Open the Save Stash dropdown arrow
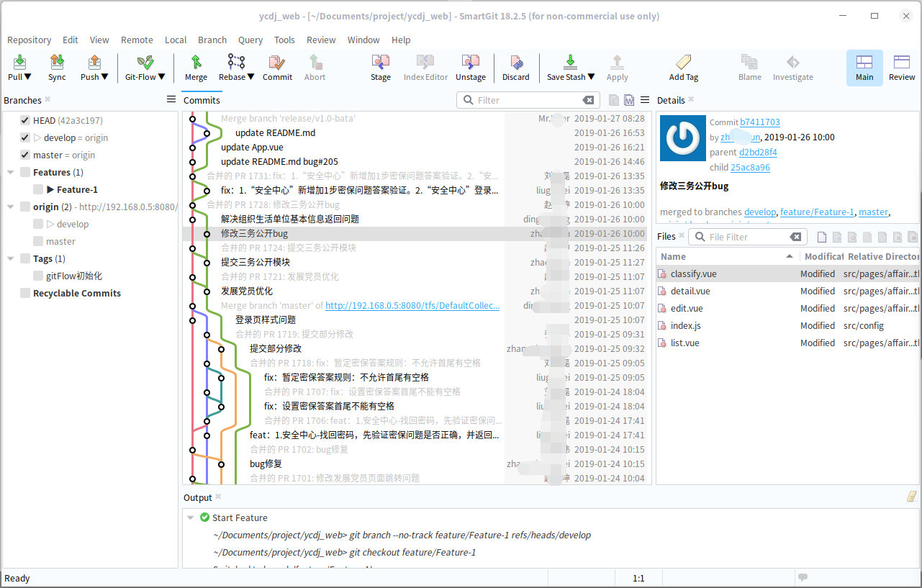The height and width of the screenshot is (588, 922). (591, 77)
